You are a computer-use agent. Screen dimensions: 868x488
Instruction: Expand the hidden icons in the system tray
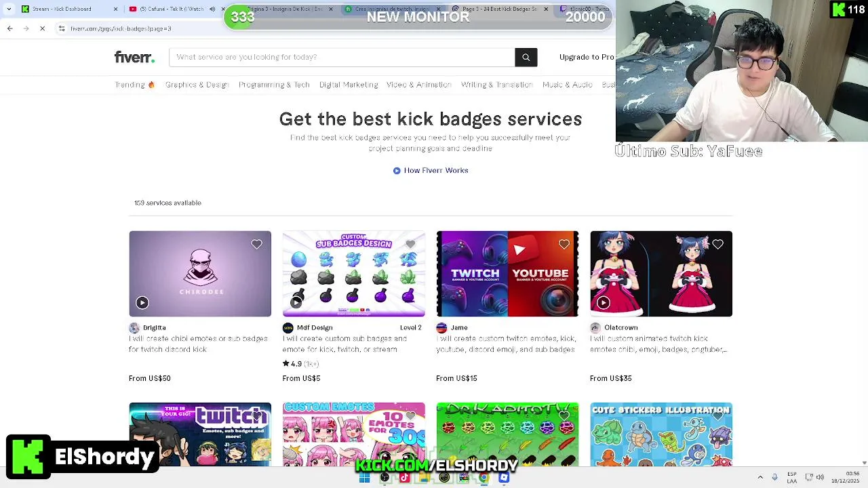pos(760,477)
